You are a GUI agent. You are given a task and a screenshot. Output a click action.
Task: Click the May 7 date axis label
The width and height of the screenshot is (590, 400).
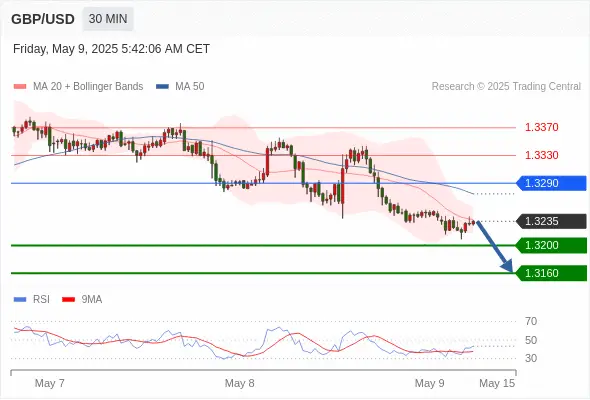click(x=50, y=383)
